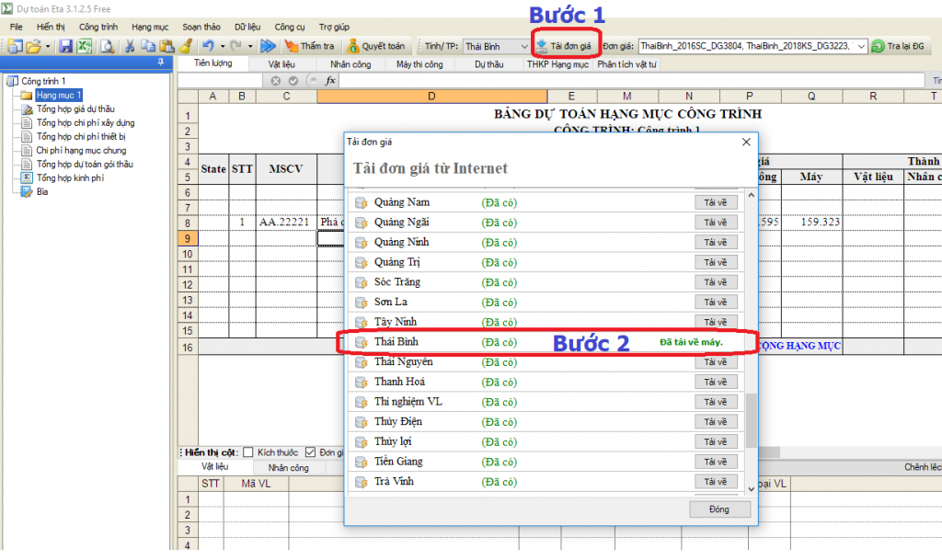Click the scissors Cut icon
Image resolution: width=942 pixels, height=560 pixels.
(x=131, y=45)
